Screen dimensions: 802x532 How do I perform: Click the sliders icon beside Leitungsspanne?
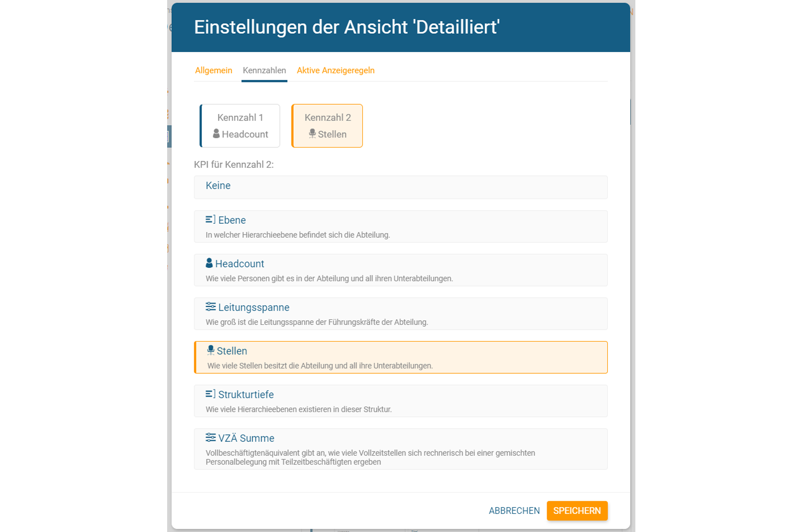210,307
